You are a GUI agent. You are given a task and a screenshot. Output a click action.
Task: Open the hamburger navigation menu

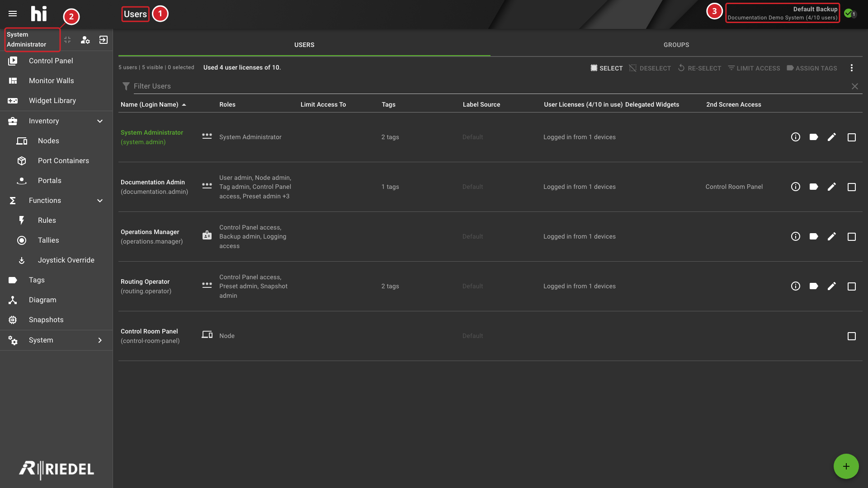(x=13, y=14)
